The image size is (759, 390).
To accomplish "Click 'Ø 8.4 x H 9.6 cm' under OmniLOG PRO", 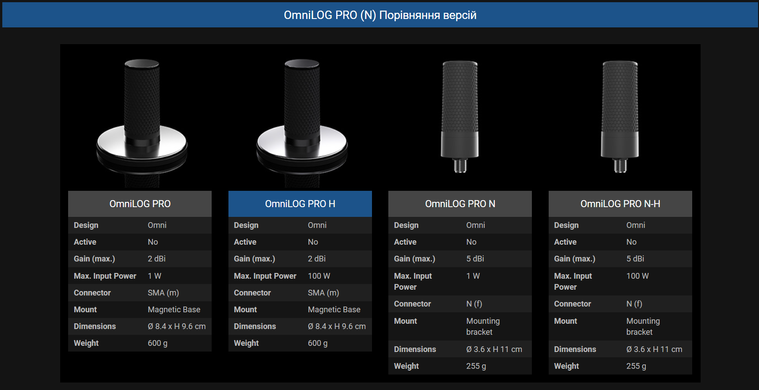I will [177, 326].
